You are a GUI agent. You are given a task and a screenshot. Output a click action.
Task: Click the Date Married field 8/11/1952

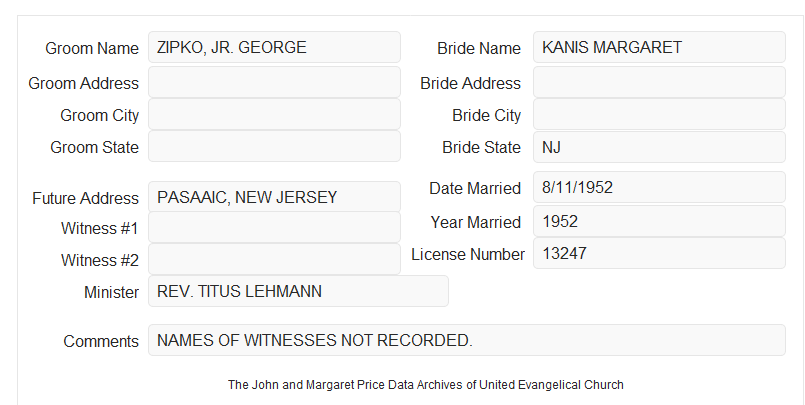click(659, 187)
